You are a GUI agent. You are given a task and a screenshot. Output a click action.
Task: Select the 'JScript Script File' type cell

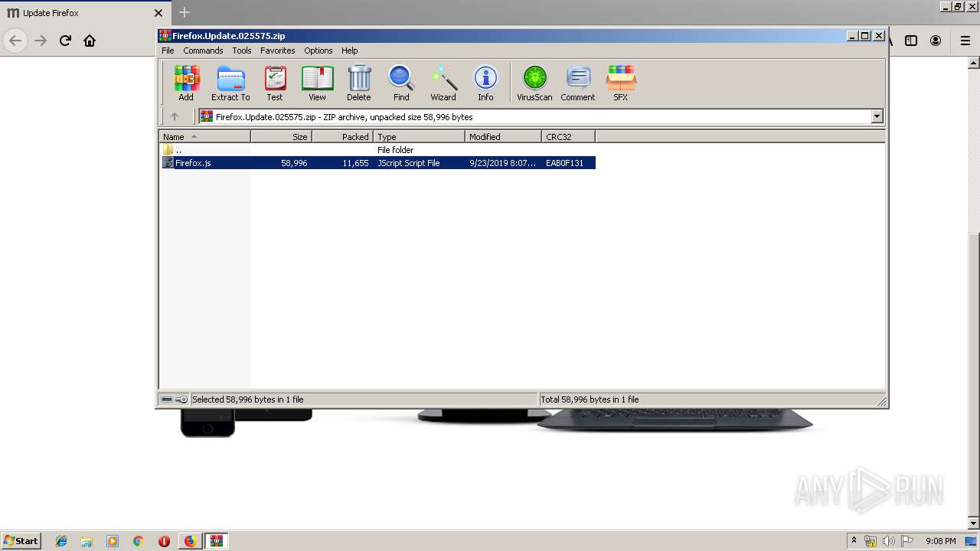[x=408, y=163]
